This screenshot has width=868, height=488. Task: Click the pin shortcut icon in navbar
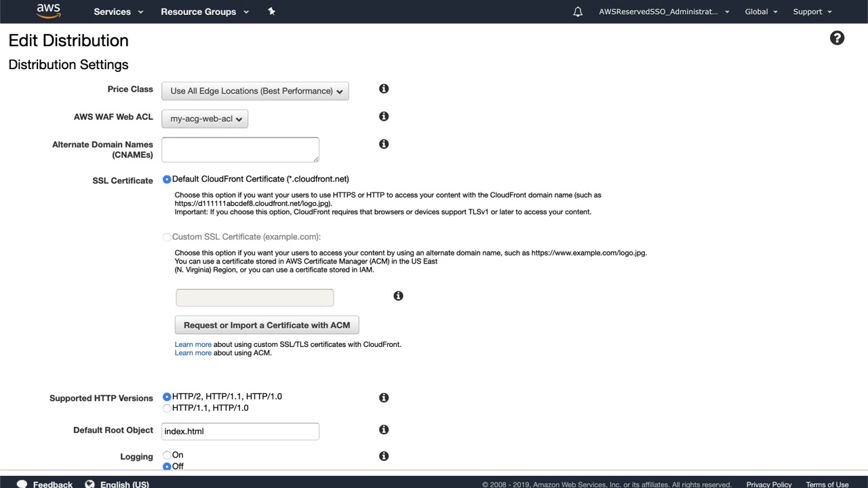coord(272,12)
